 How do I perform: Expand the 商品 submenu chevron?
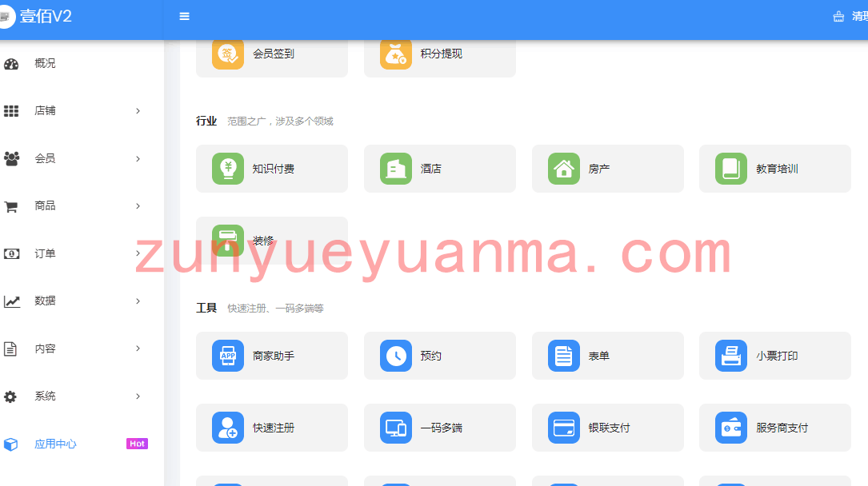(x=138, y=206)
